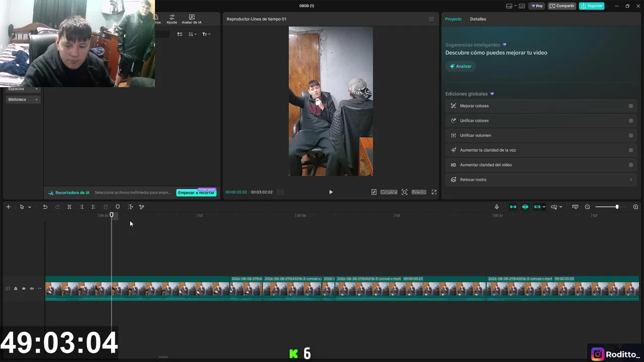Select the pointer selection tool

coord(22,207)
